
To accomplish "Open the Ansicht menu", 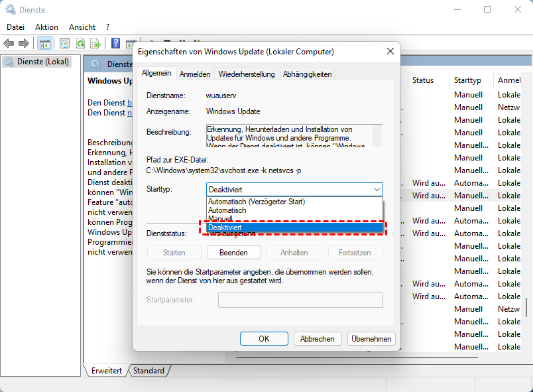I will coord(82,27).
